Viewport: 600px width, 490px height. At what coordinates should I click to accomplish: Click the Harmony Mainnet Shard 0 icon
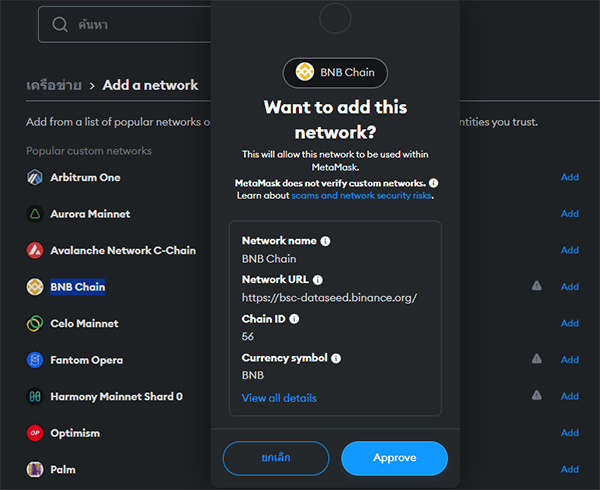(35, 397)
